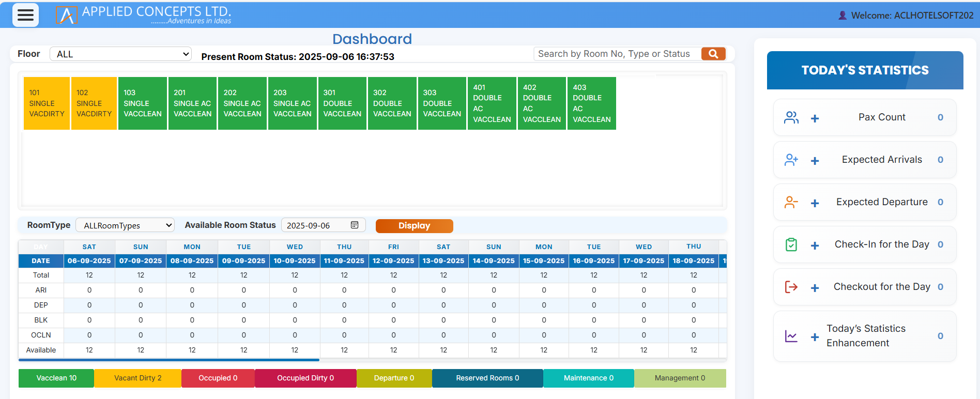Select room 101 SINGLE VACDIRTY tile
The image size is (980, 399).
click(47, 103)
